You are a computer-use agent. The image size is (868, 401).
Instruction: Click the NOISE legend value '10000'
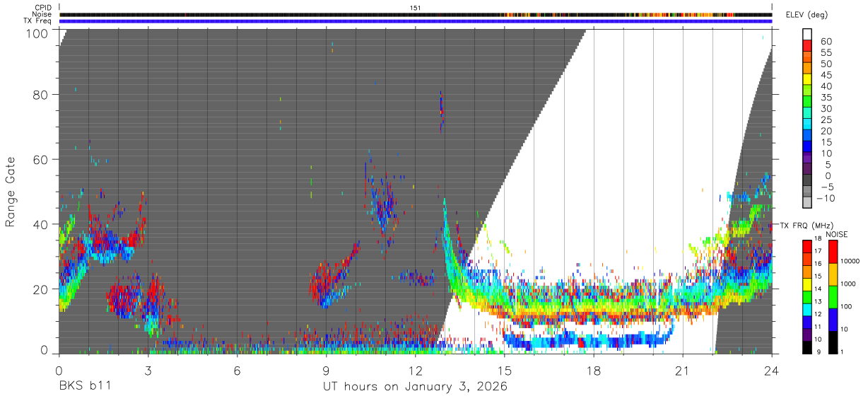851,262
